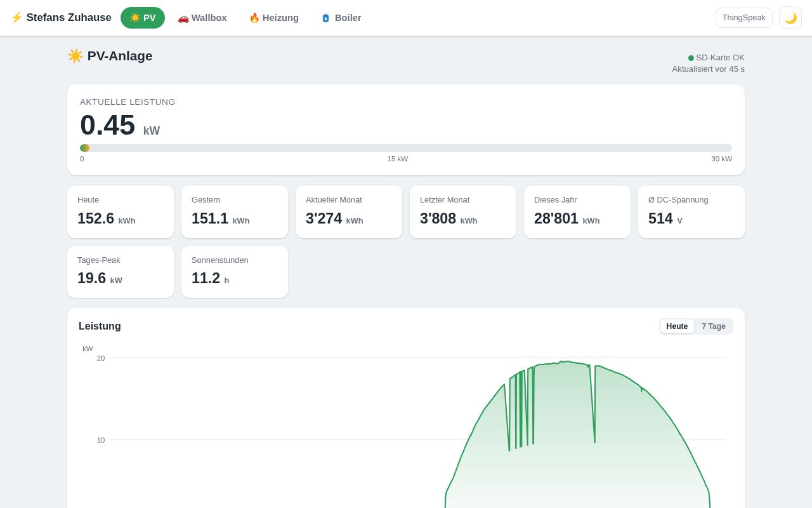812x508 pixels.
Task: Select the Heute chart range
Action: (x=677, y=326)
